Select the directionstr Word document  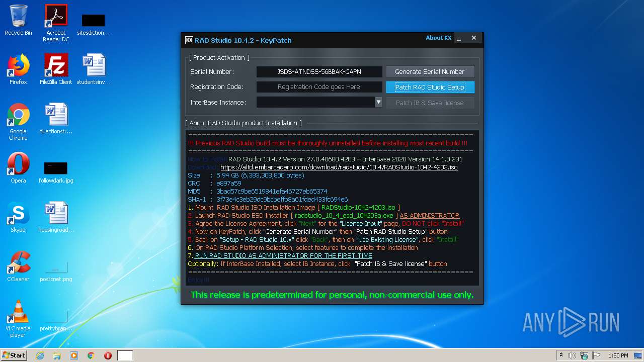pyautogui.click(x=56, y=119)
